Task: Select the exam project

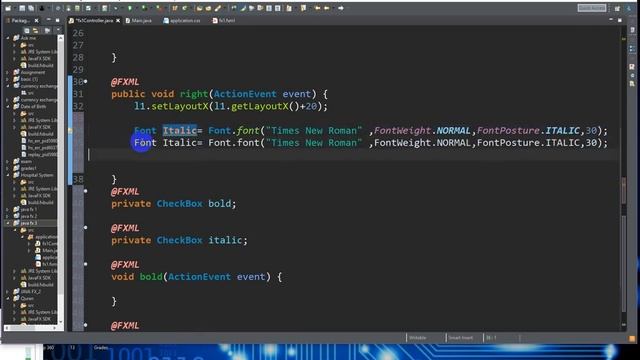Action: coord(26,162)
